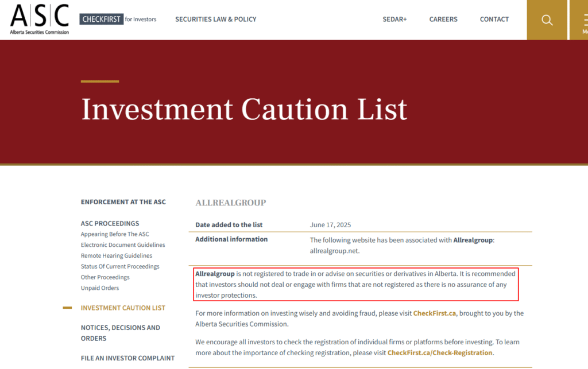This screenshot has height=369, width=588.
Task: Open Electronic Document Guidelines
Action: 123,244
